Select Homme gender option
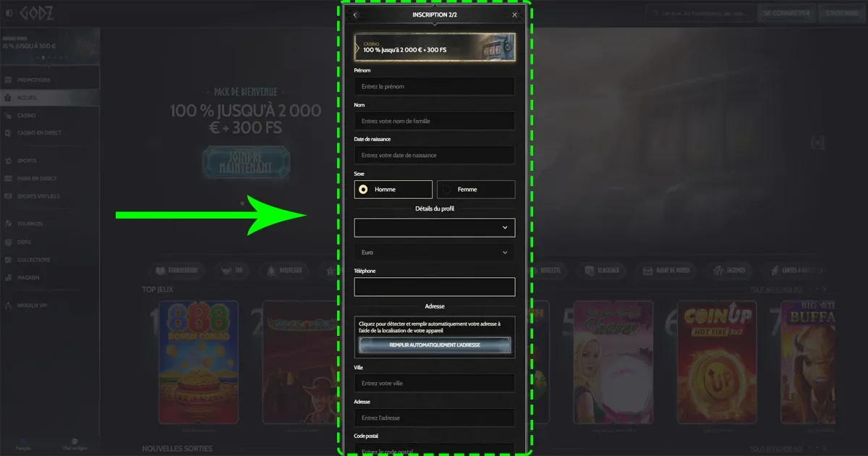This screenshot has width=868, height=456. point(393,190)
